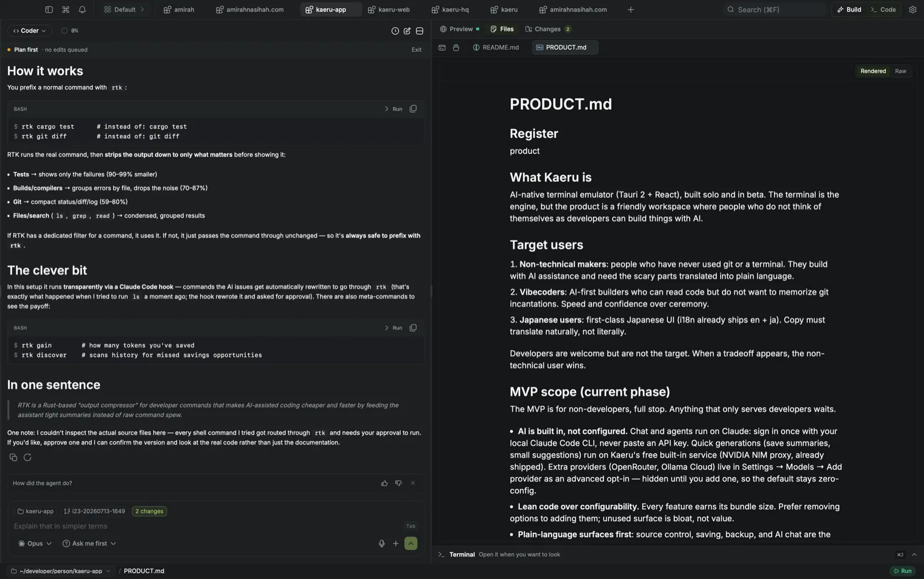Open chat history clock icon
This screenshot has height=579, width=924.
[x=395, y=31]
